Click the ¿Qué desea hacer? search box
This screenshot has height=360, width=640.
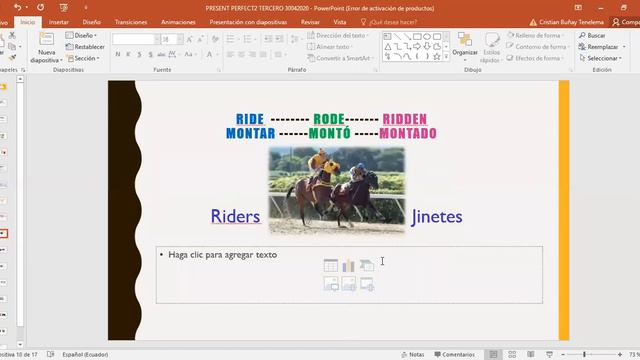pos(389,22)
